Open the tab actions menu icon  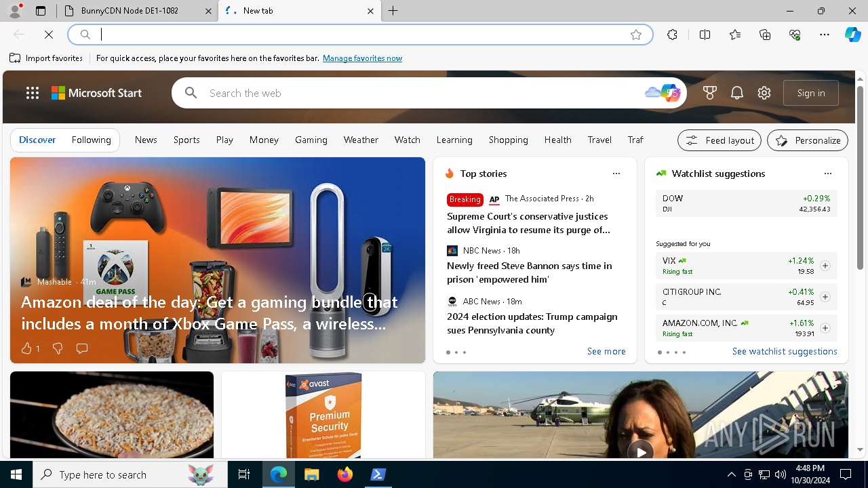(41, 11)
